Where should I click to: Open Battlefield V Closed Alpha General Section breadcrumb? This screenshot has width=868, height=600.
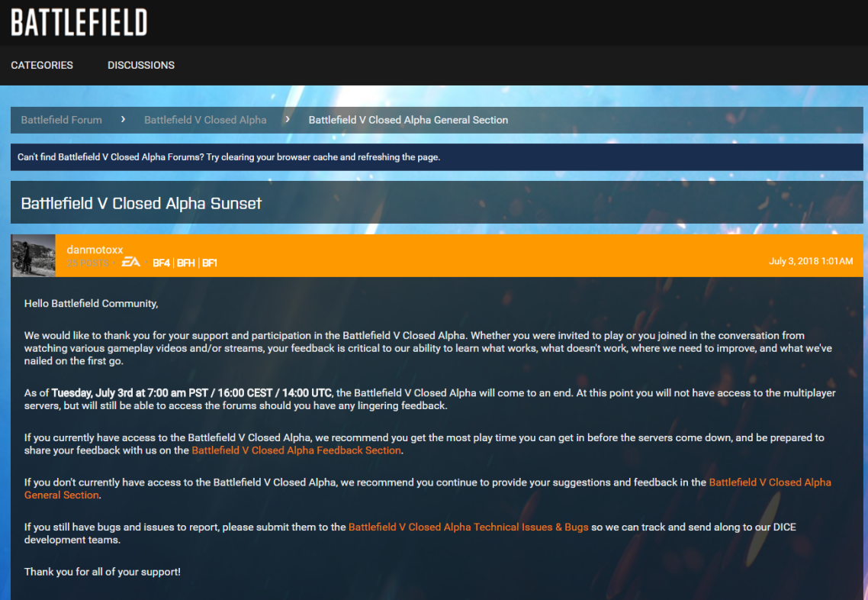coord(408,120)
